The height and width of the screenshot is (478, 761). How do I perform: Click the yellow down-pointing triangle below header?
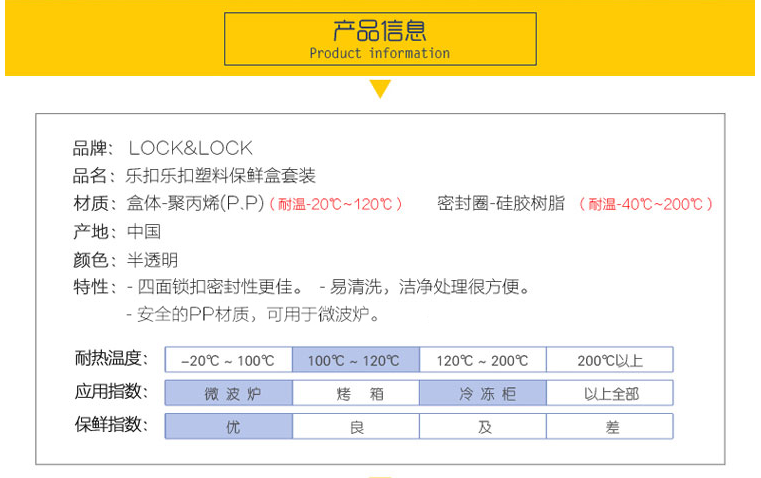pyautogui.click(x=380, y=89)
